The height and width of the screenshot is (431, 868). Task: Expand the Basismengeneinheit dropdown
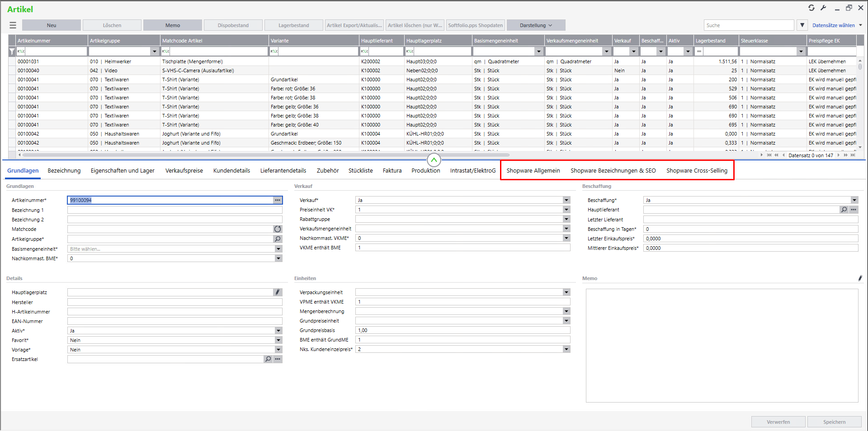tap(278, 249)
